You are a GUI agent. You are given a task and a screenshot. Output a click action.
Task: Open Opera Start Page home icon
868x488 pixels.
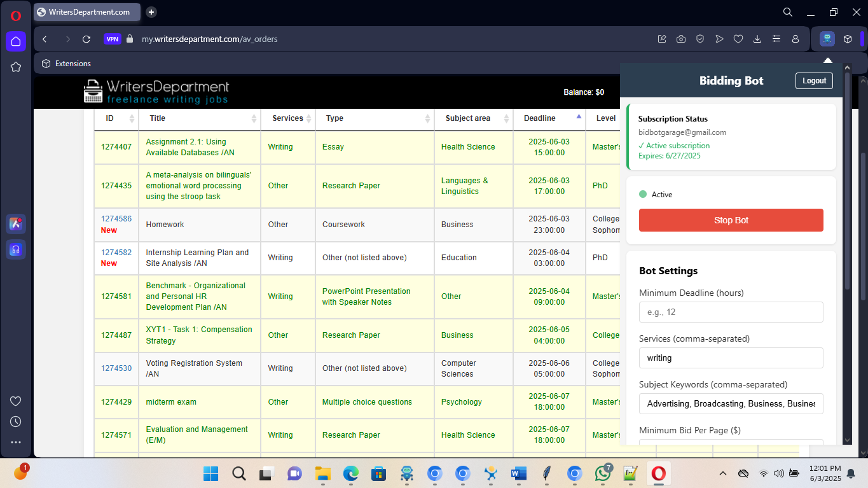pyautogui.click(x=16, y=41)
